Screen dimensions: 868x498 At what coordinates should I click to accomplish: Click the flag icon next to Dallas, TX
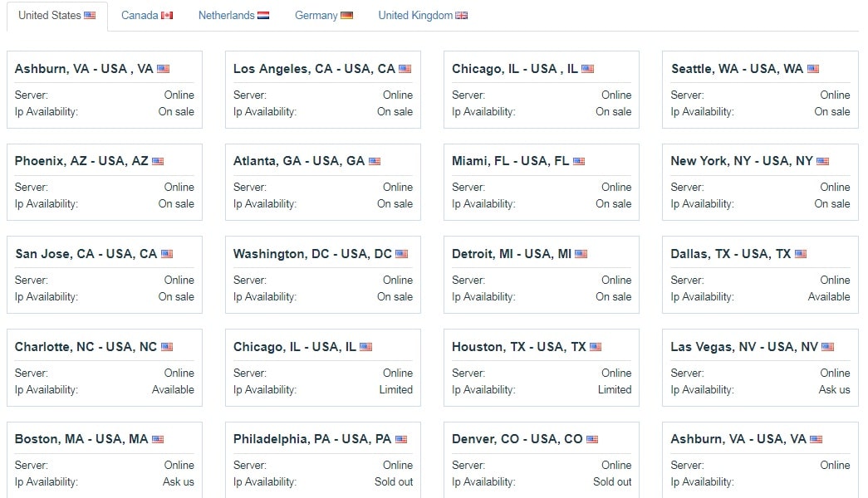coord(801,254)
